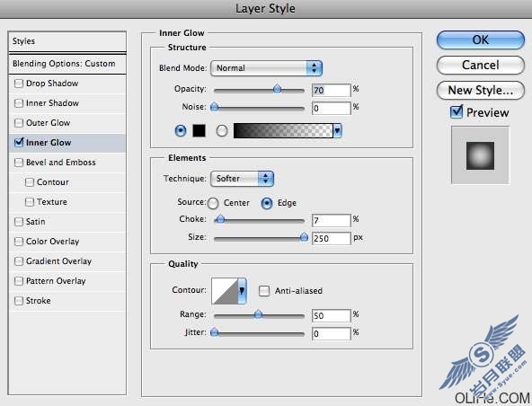Toggle the Preview checkbox

tap(457, 111)
